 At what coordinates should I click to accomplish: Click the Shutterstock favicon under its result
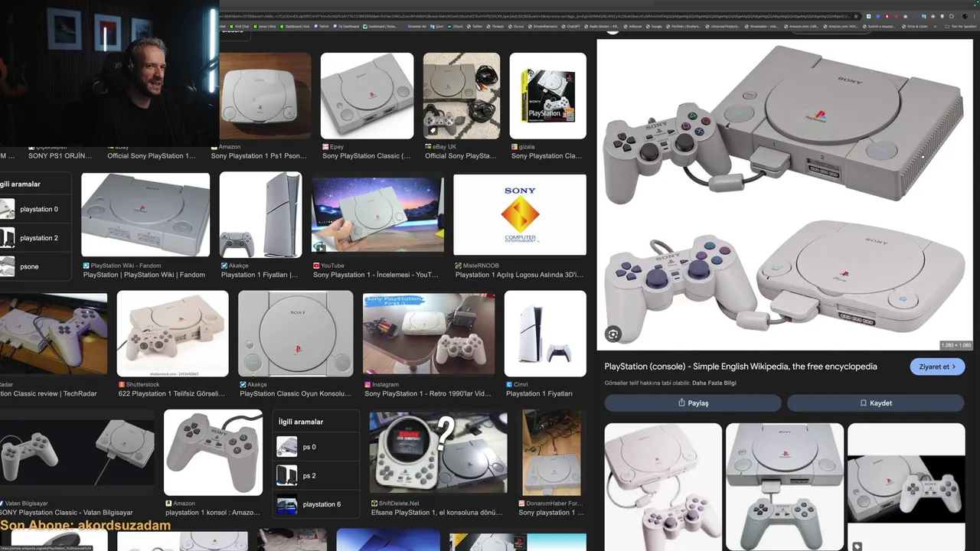point(122,384)
